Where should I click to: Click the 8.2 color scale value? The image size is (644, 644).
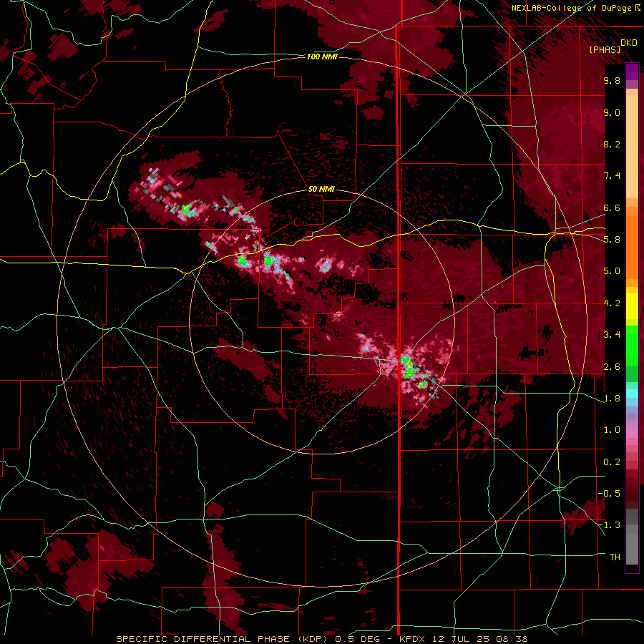coord(612,144)
